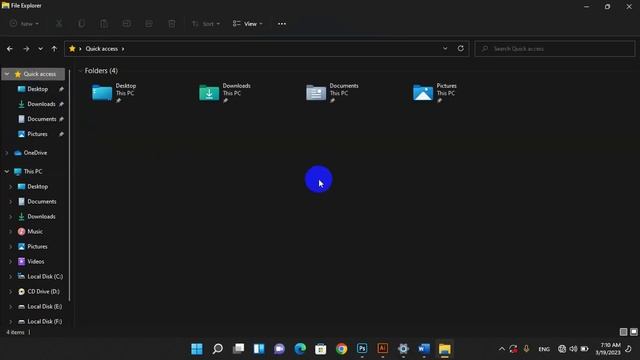
Task: Open the New item dropdown
Action: (24, 24)
